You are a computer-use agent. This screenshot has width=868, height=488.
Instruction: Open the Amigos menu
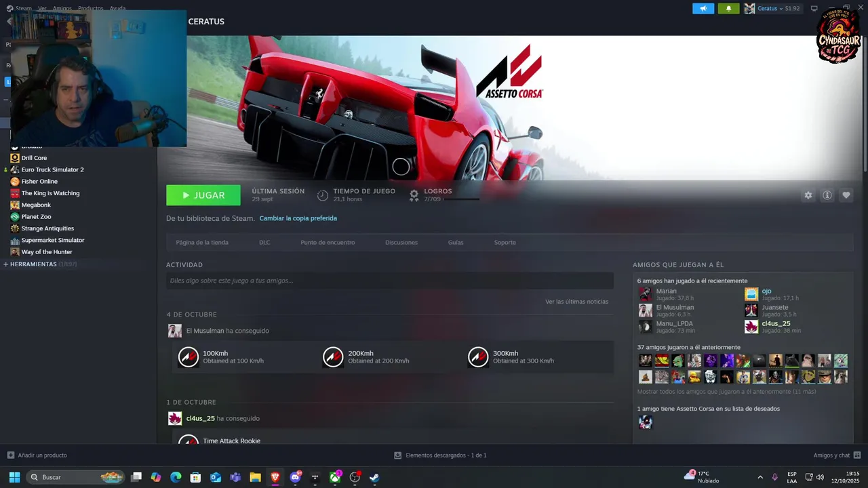(x=62, y=8)
